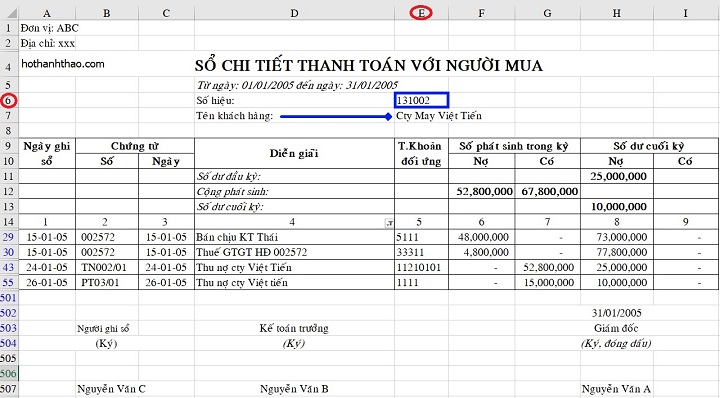Select cell E6 containing 131002
Screen dimensions: 720x398
click(x=421, y=101)
